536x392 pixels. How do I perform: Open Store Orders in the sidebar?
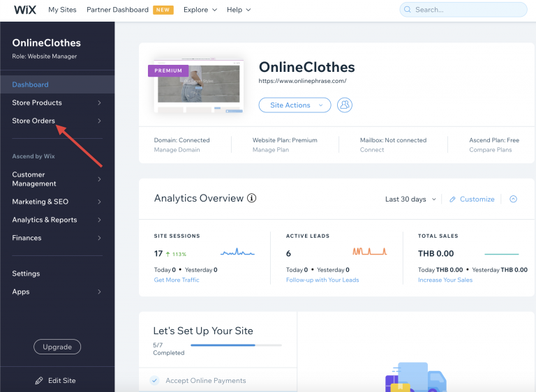pyautogui.click(x=33, y=121)
